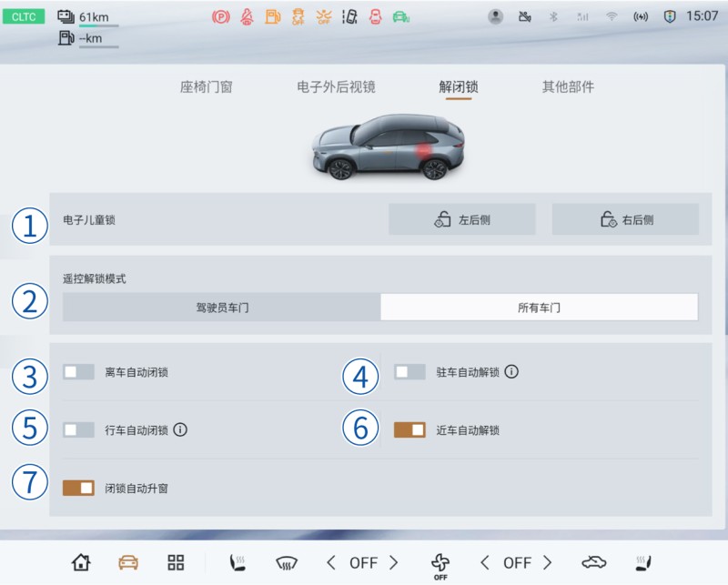Tap the left seat heating icon

click(238, 563)
